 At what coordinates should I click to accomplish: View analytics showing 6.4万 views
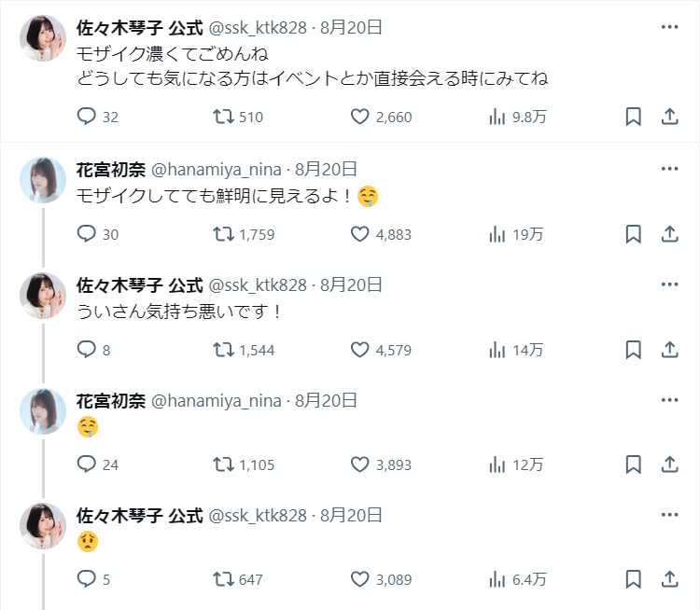pos(497,579)
